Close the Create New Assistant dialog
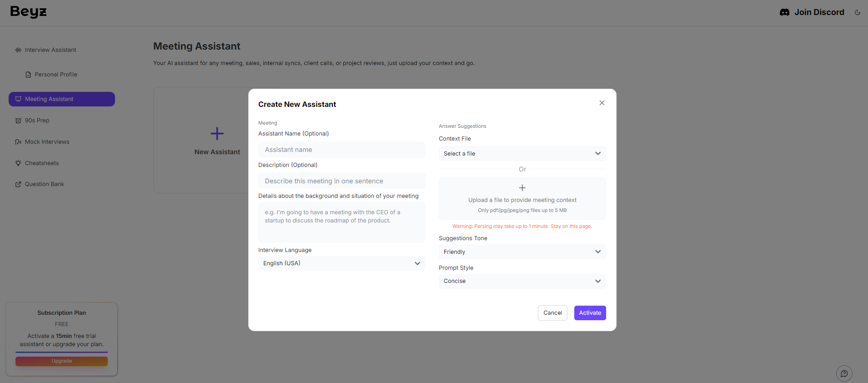Viewport: 868px width, 383px height. 602,103
